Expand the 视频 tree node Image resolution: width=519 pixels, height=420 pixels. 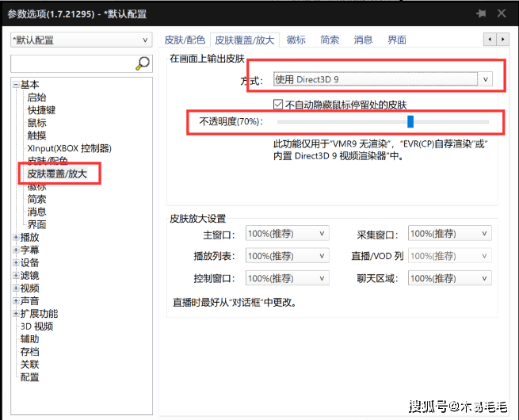(16, 288)
